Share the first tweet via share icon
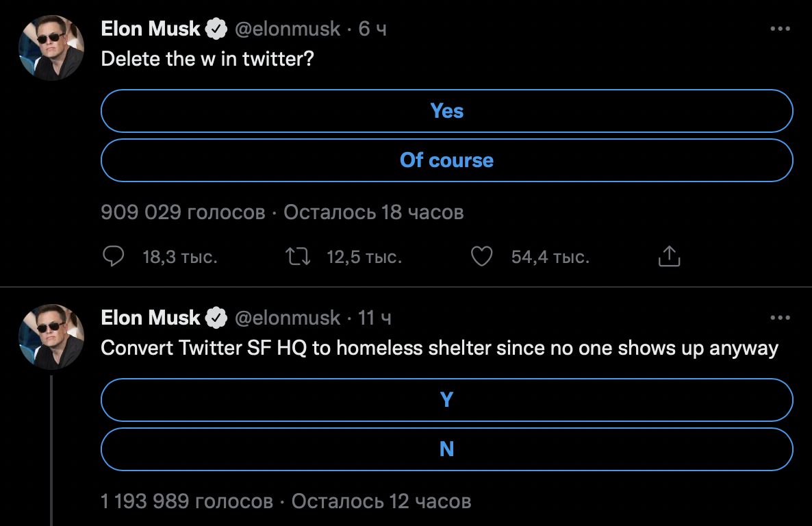This screenshot has height=526, width=812. click(x=669, y=257)
